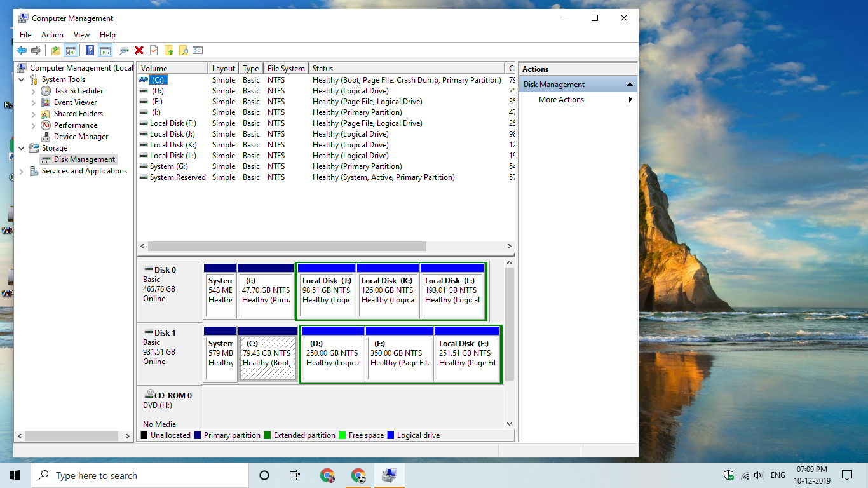This screenshot has height=488, width=868.
Task: Click the Properties checkmark-page toolbar icon
Action: coord(154,50)
